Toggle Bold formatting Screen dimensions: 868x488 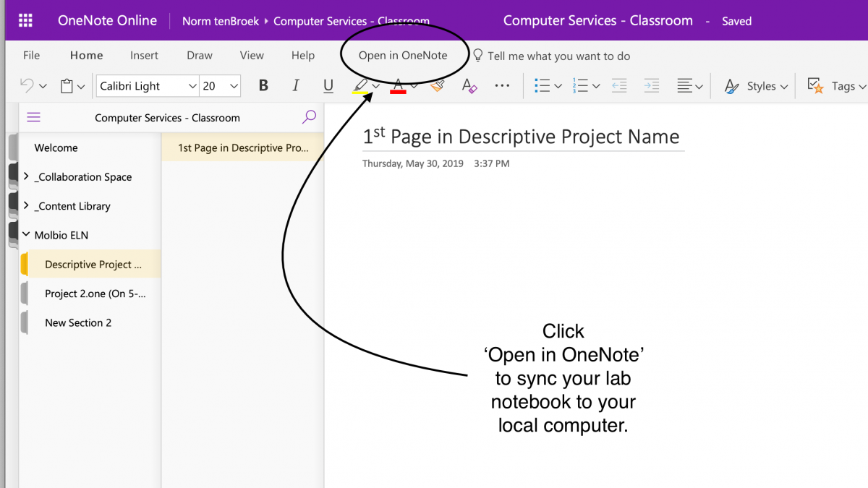pyautogui.click(x=263, y=86)
